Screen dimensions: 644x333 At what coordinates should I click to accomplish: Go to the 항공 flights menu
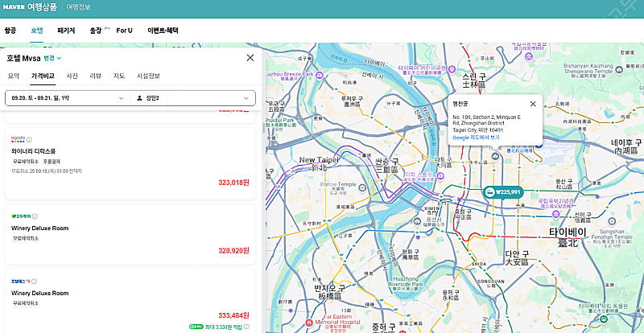[x=10, y=31]
